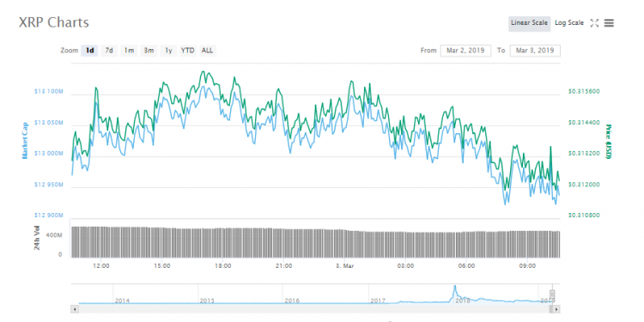Click the Market Cap axis label
The height and width of the screenshot is (322, 644).
pyautogui.click(x=25, y=141)
